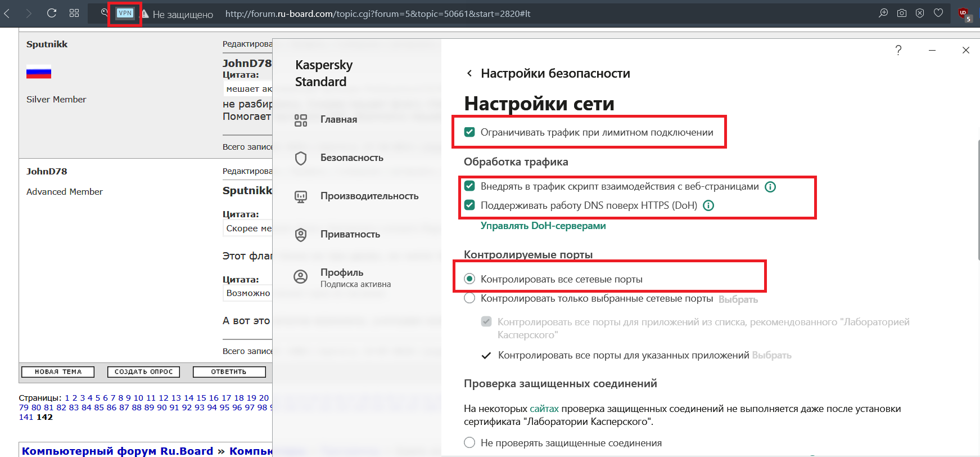Open forum page 141 link
The height and width of the screenshot is (457, 980).
coord(26,417)
